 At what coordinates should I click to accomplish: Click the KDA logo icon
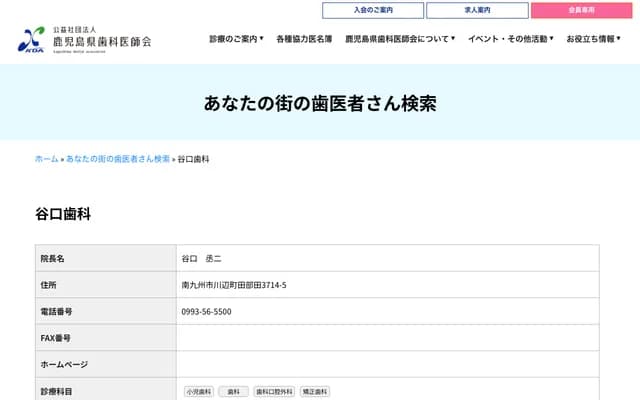pos(31,40)
